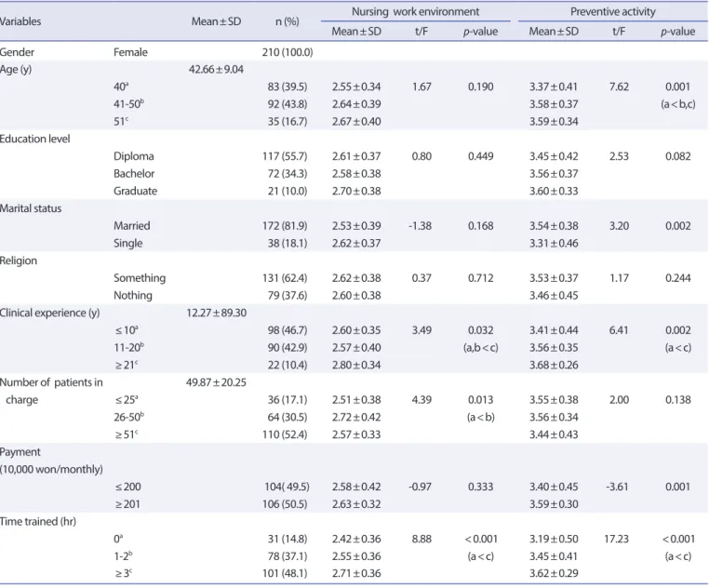Click the 'Payment' row label
Screen dimensions: 709x588
(x=20, y=452)
